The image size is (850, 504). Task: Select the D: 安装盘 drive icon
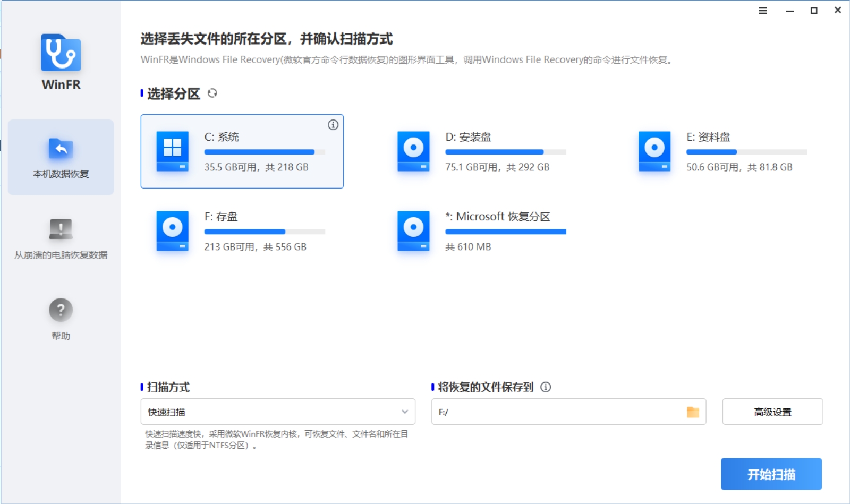pyautogui.click(x=413, y=151)
